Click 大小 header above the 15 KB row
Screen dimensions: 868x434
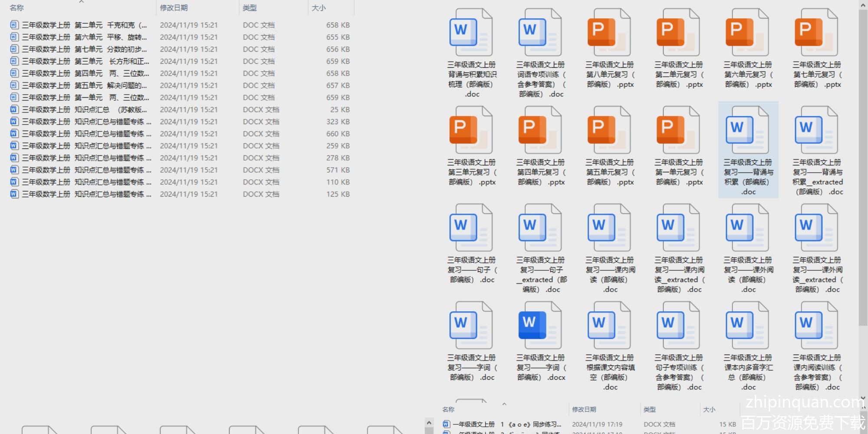tap(709, 409)
